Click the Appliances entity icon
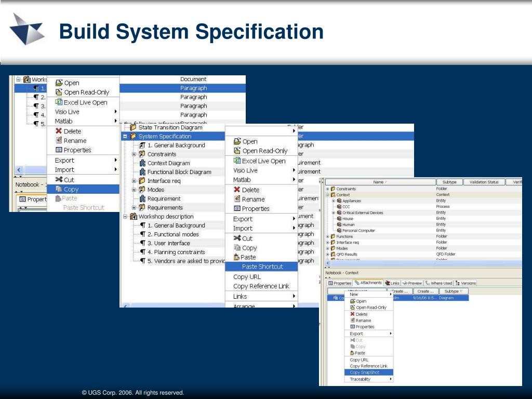This screenshot has height=399, width=532. pos(339,201)
